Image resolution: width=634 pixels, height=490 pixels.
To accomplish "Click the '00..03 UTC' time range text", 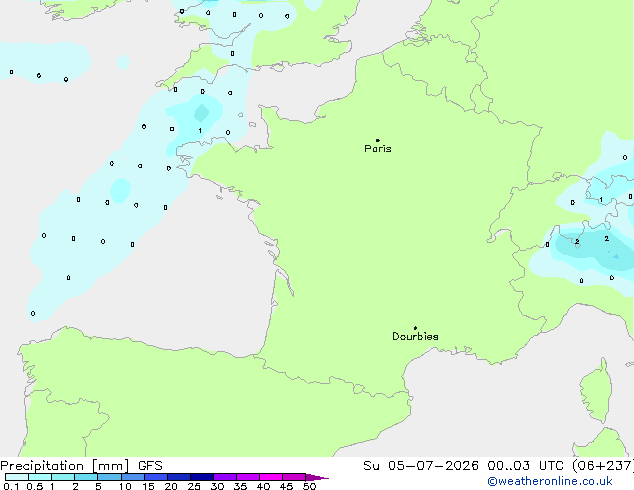I will click(x=525, y=466).
